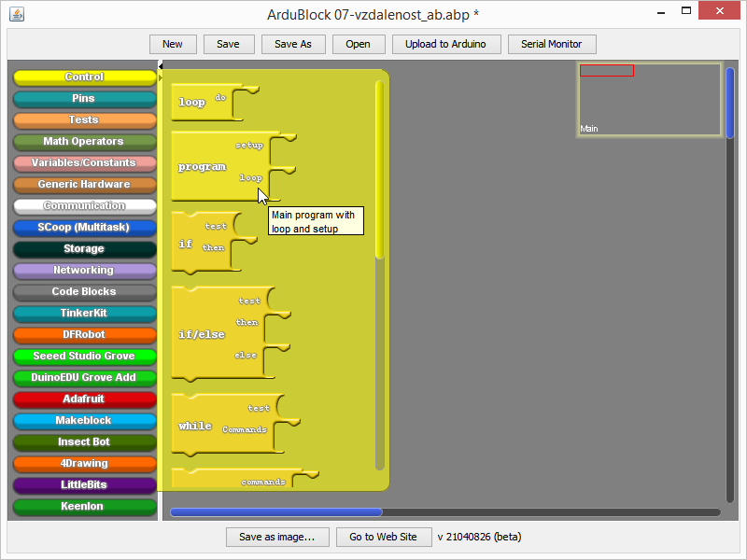Click Save As button
747x560 pixels.
click(x=293, y=44)
